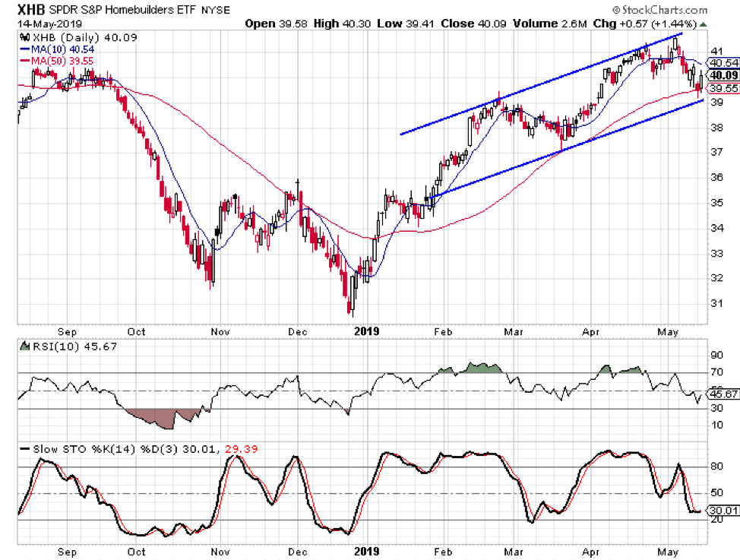Click the 2019 label on bottom stochastic axis
This screenshot has width=740, height=560.
click(x=367, y=552)
